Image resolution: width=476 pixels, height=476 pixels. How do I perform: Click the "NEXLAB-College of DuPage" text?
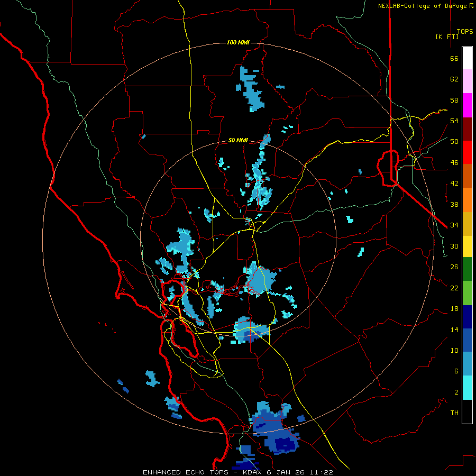[422, 6]
